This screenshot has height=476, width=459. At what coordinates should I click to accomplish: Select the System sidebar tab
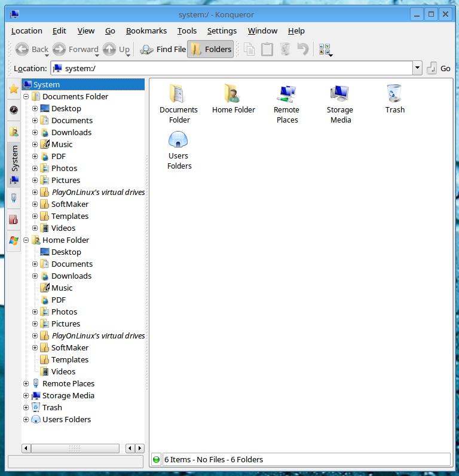(x=14, y=164)
